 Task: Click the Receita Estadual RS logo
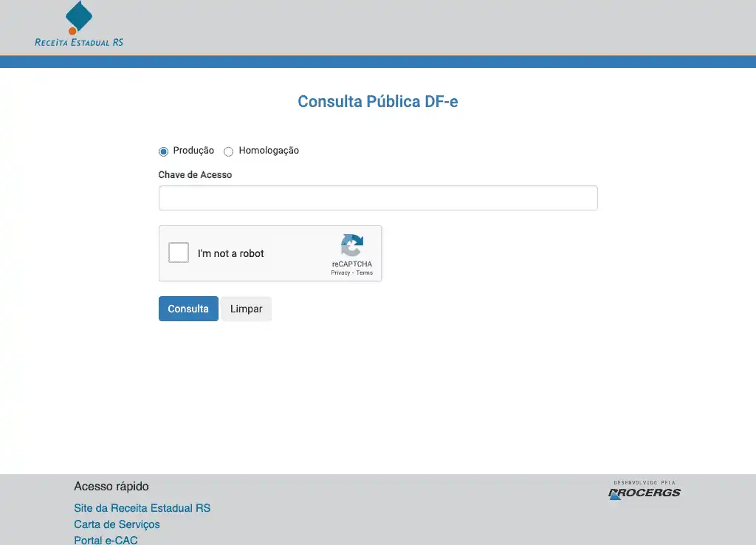click(79, 25)
